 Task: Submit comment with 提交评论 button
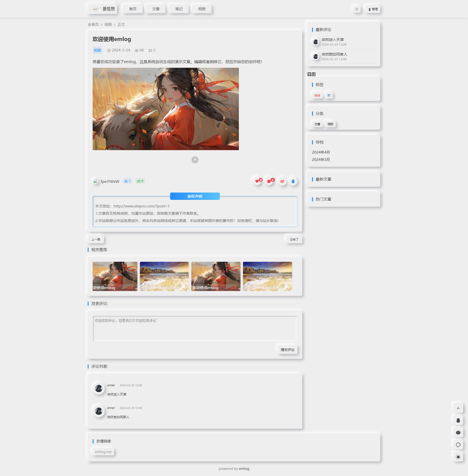[287, 350]
